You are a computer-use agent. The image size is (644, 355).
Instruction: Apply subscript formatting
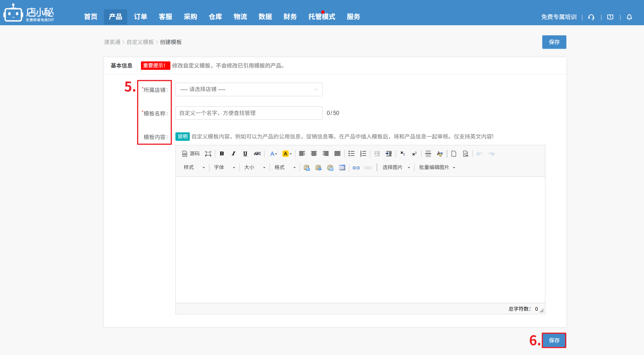402,154
